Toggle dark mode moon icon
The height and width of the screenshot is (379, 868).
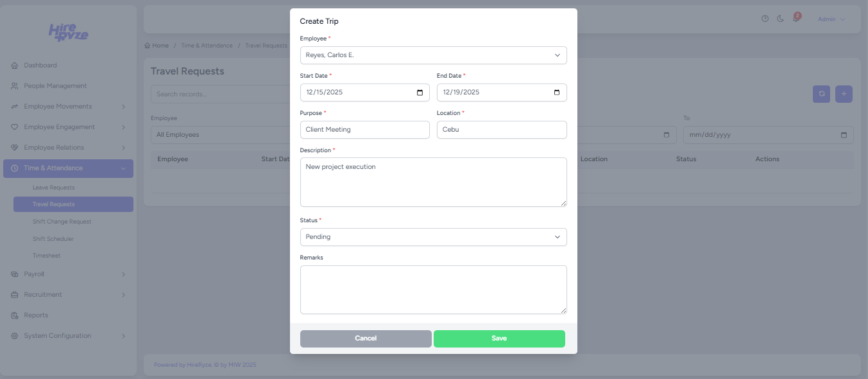780,19
